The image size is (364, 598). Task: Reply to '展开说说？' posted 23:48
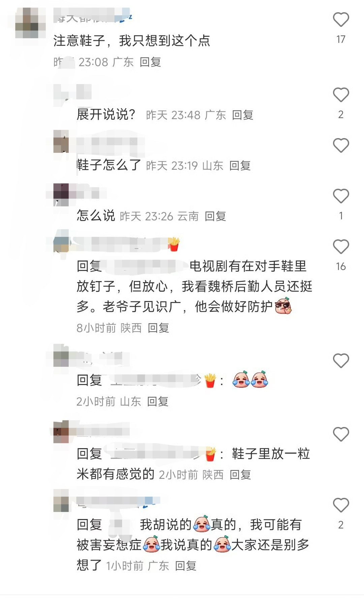pos(243,115)
